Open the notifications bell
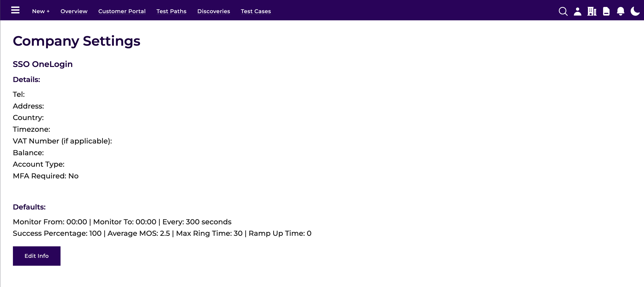The image size is (644, 287). pyautogui.click(x=621, y=11)
